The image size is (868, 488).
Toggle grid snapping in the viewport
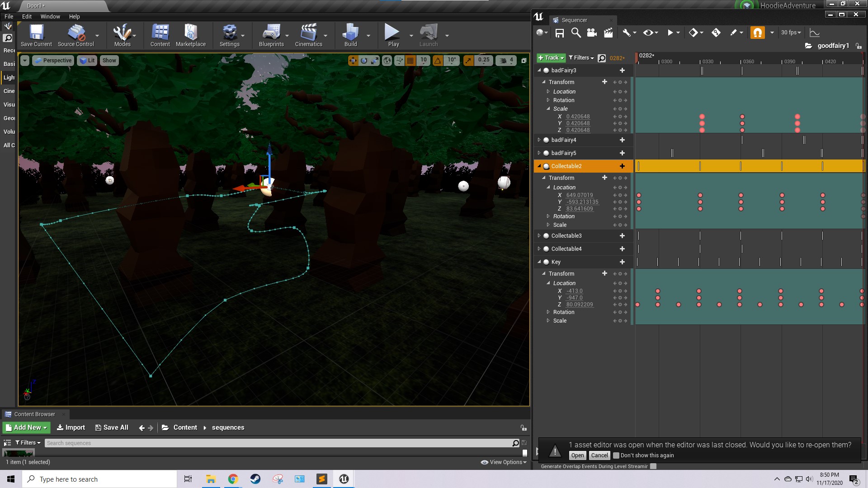(410, 60)
